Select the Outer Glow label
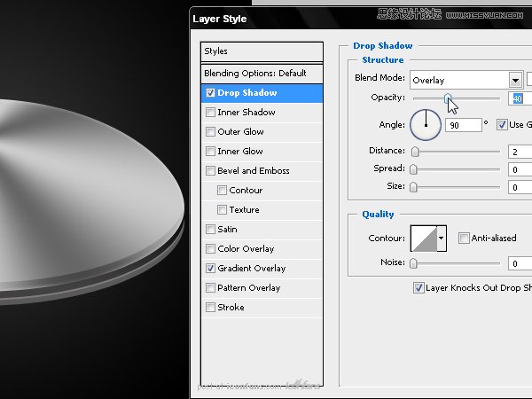This screenshot has width=532, height=399. (x=240, y=131)
